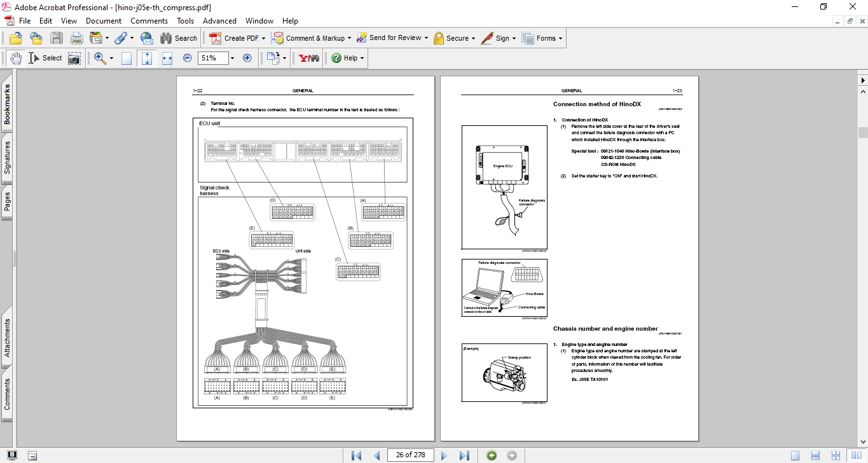The height and width of the screenshot is (463, 868).
Task: Jump to the first page of the document
Action: point(356,455)
